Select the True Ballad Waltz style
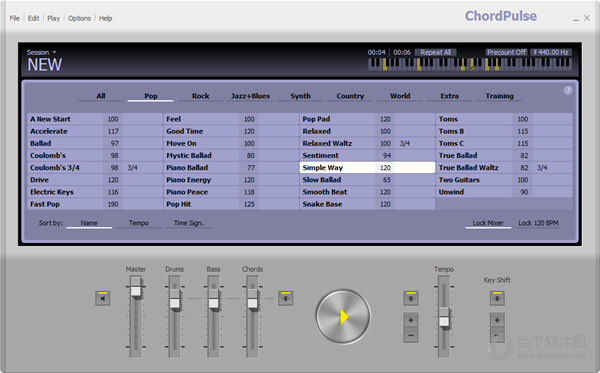 point(504,168)
